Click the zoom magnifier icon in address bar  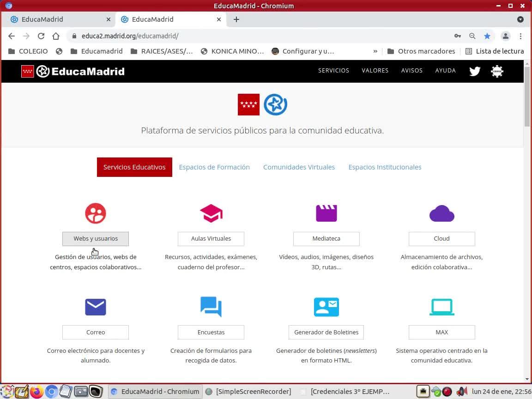(x=472, y=36)
